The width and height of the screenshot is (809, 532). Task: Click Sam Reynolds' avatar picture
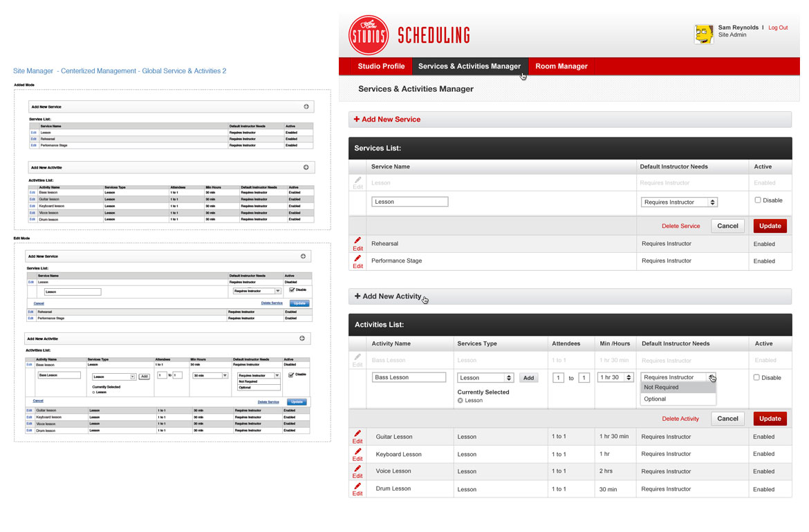(x=704, y=34)
